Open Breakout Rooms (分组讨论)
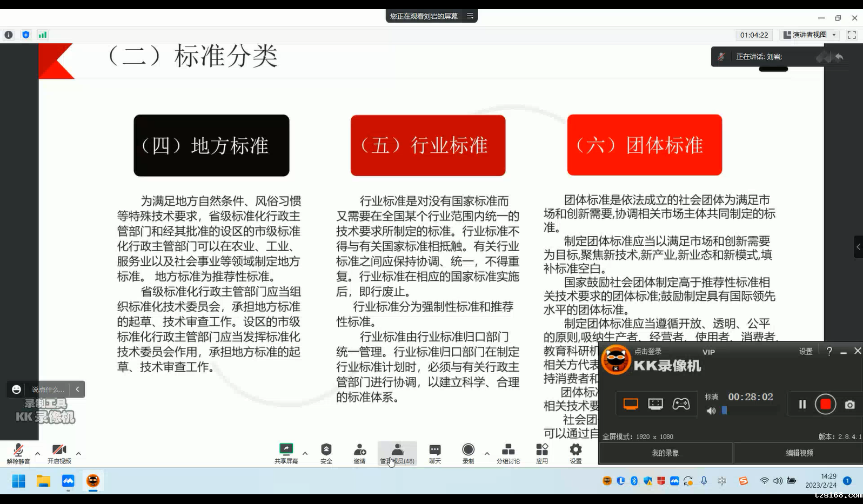Screen dimensions: 863x504 [508, 450]
